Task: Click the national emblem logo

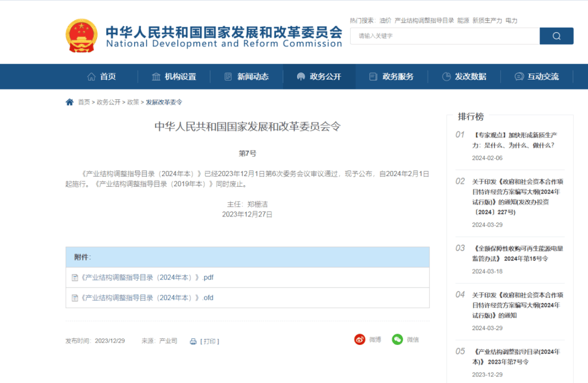Action: tap(82, 36)
